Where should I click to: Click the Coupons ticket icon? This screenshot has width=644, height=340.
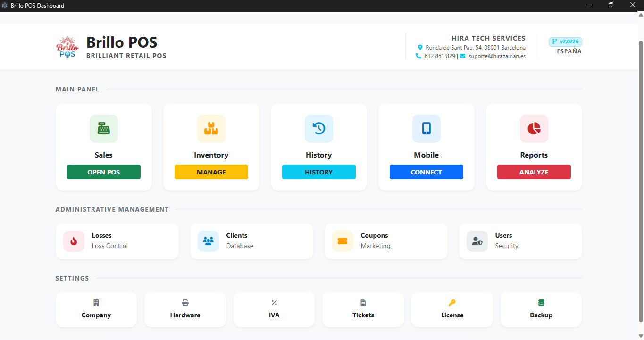coord(343,241)
